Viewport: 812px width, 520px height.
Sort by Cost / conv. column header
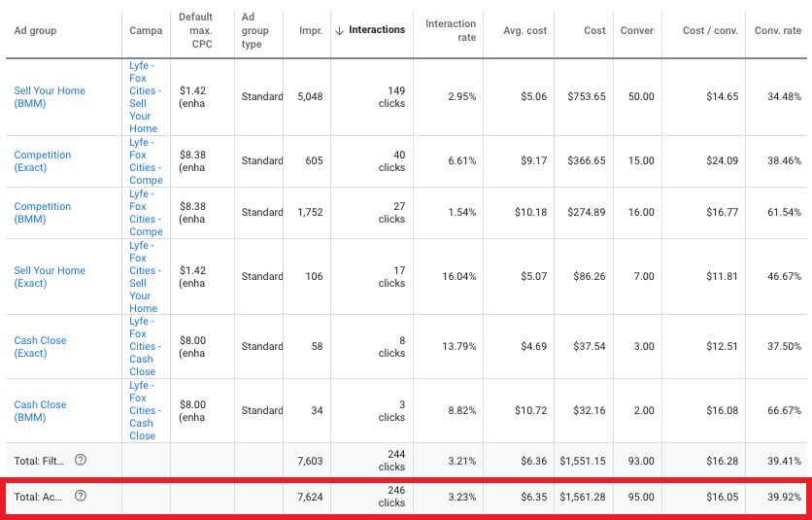pos(710,30)
